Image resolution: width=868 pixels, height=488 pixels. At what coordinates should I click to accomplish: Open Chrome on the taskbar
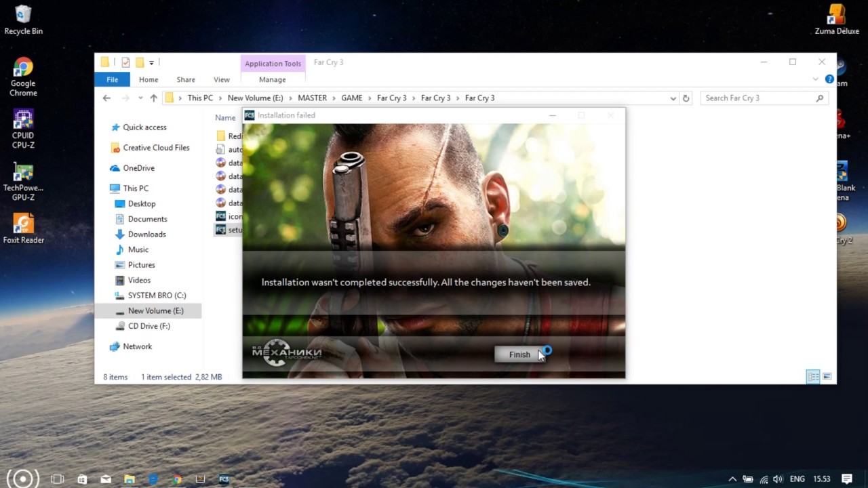point(176,479)
